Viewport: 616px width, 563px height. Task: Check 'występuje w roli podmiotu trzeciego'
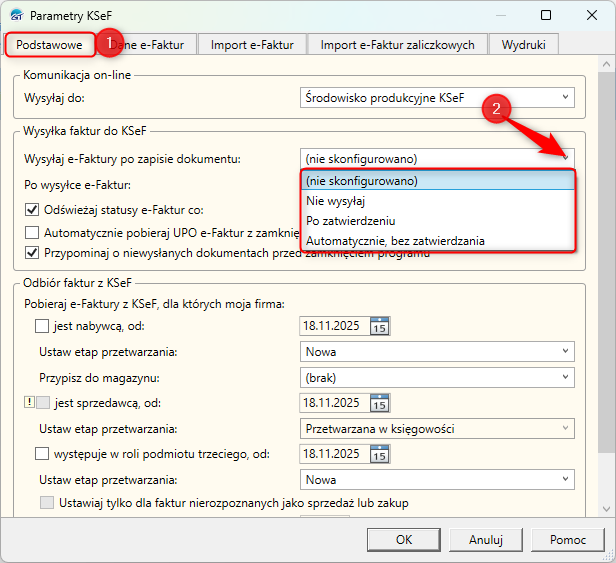pos(42,454)
